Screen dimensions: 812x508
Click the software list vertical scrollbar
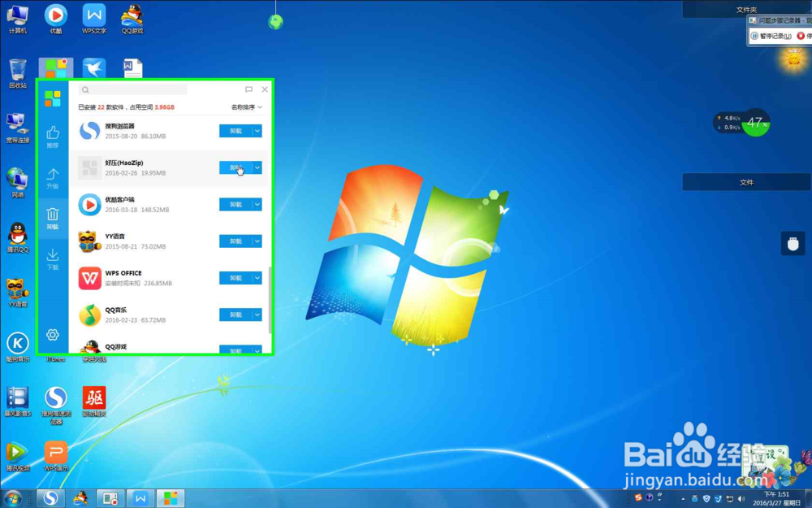point(270,301)
